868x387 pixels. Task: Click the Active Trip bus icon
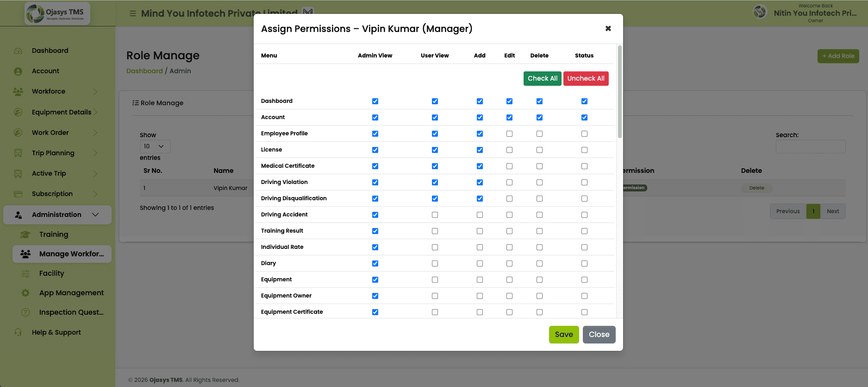[18, 173]
